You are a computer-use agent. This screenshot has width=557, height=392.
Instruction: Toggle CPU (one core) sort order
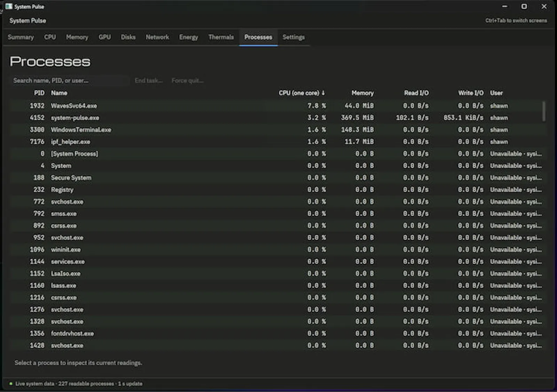click(301, 93)
